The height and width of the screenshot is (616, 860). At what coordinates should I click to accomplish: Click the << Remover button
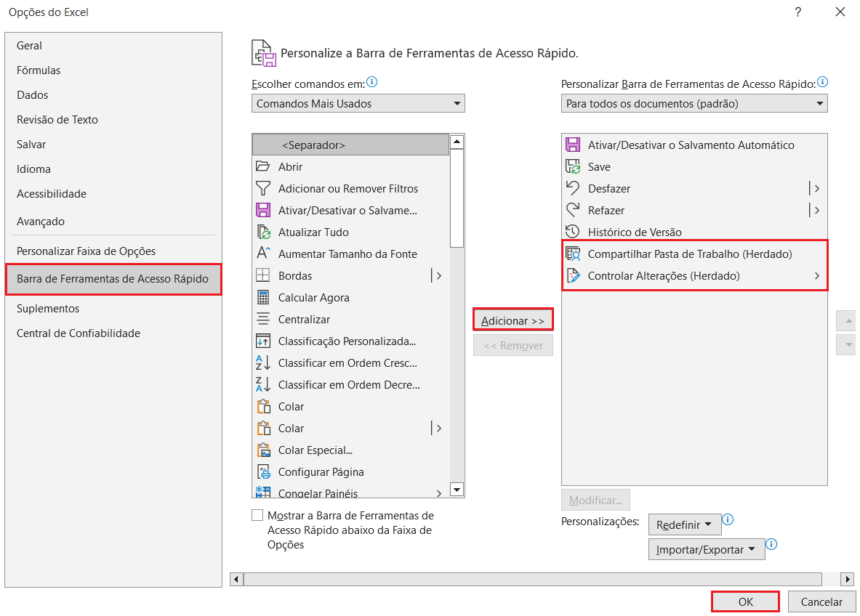[513, 345]
